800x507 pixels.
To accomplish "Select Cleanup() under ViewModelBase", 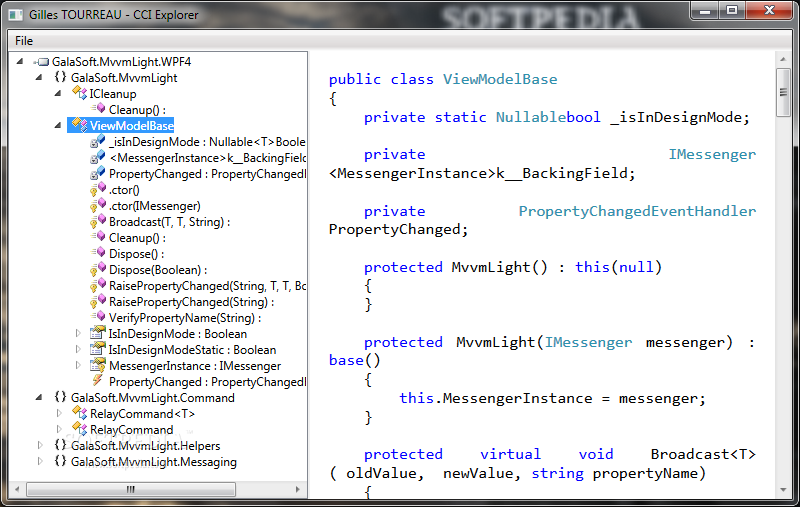I will (x=137, y=238).
